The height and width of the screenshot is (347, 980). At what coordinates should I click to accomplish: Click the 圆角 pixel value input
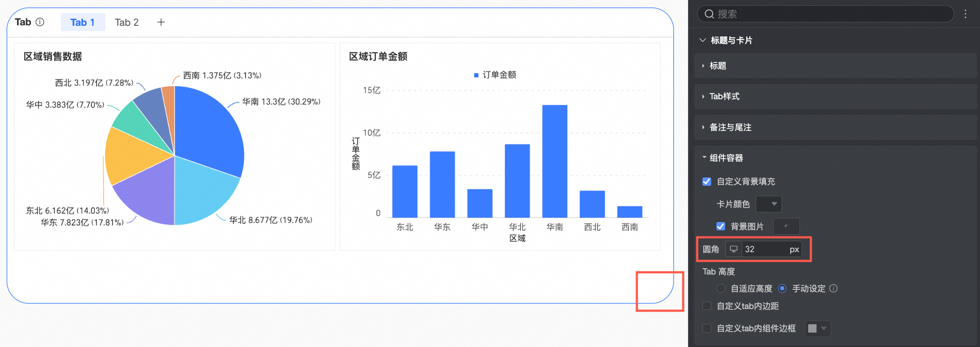(x=765, y=249)
